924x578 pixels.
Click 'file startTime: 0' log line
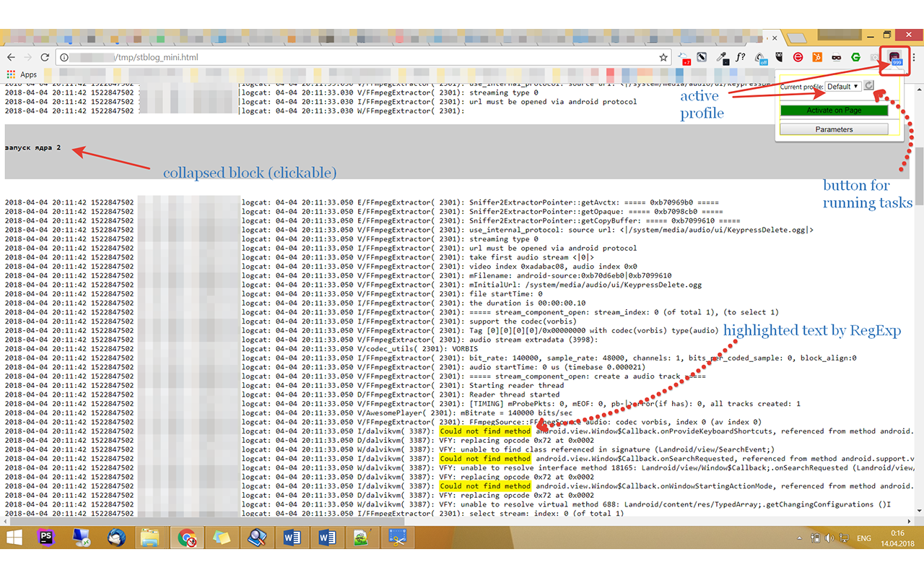pyautogui.click(x=505, y=294)
